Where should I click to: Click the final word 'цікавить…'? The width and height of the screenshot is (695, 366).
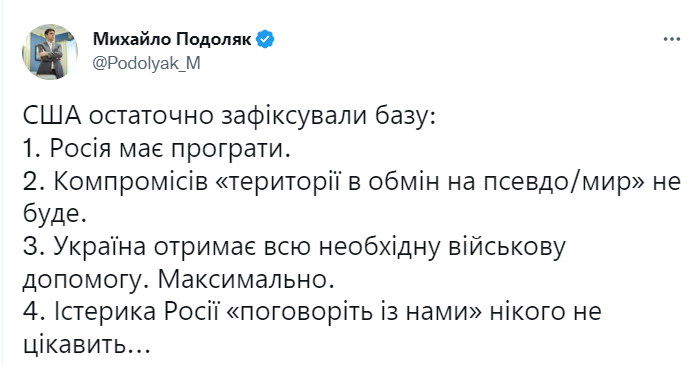[86, 345]
